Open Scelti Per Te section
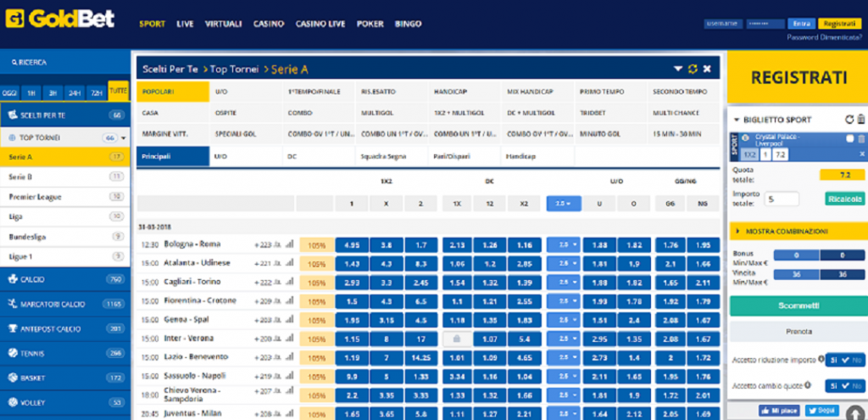Viewport: 868px width, 420px height. coord(64,115)
